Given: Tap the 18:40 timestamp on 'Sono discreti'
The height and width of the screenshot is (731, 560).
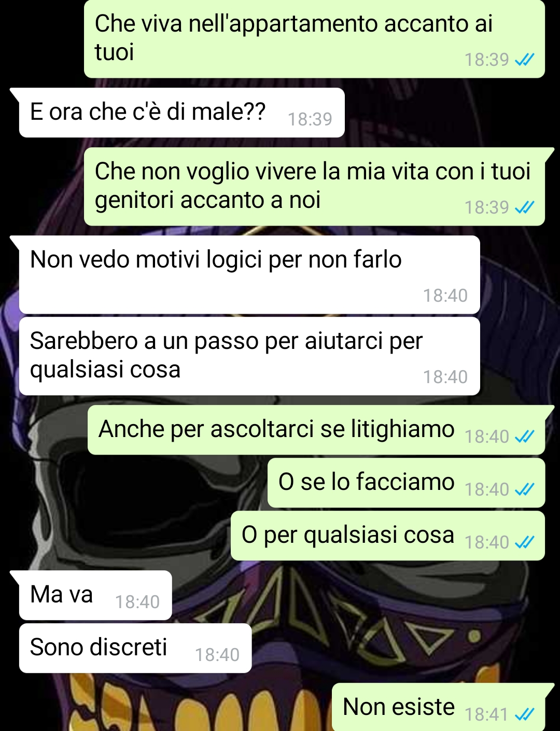Looking at the screenshot, I should tap(217, 655).
